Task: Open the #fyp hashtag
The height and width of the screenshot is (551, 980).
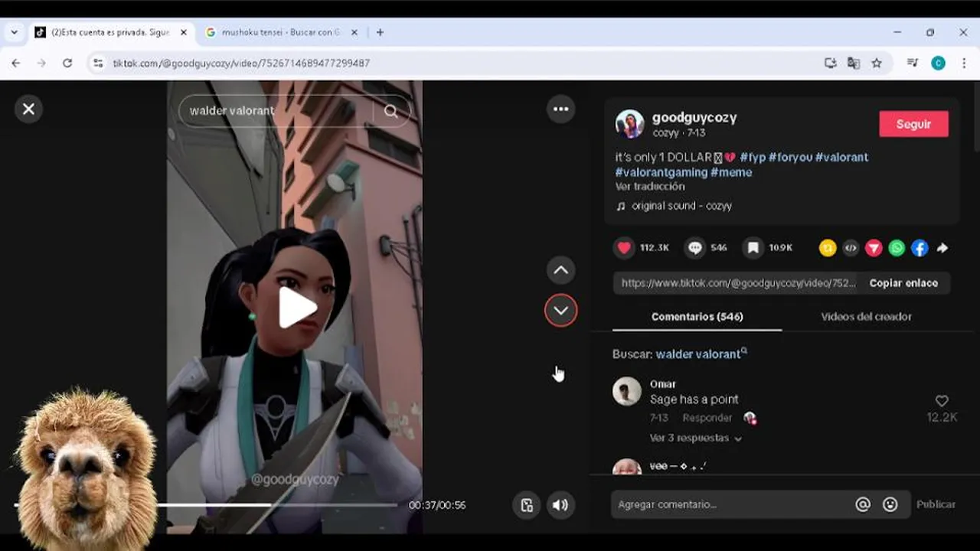Action: 753,157
